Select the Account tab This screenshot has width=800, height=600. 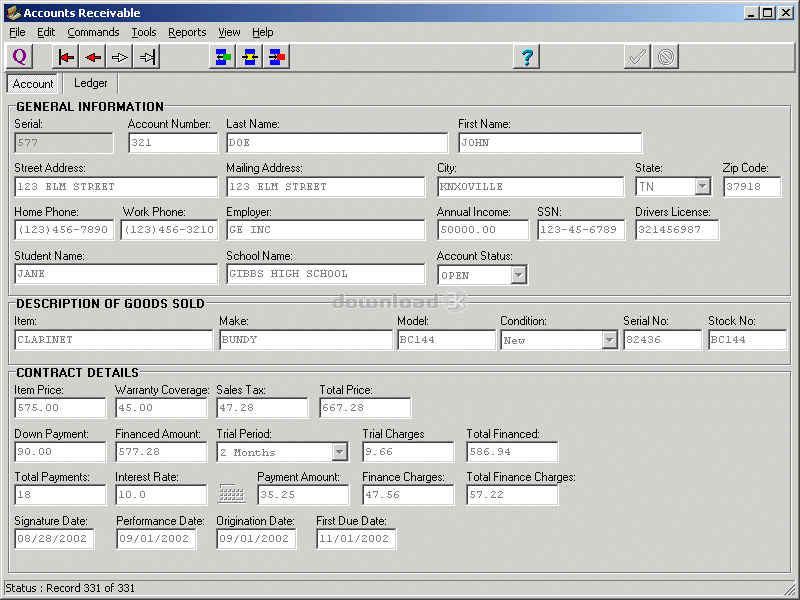click(x=33, y=84)
